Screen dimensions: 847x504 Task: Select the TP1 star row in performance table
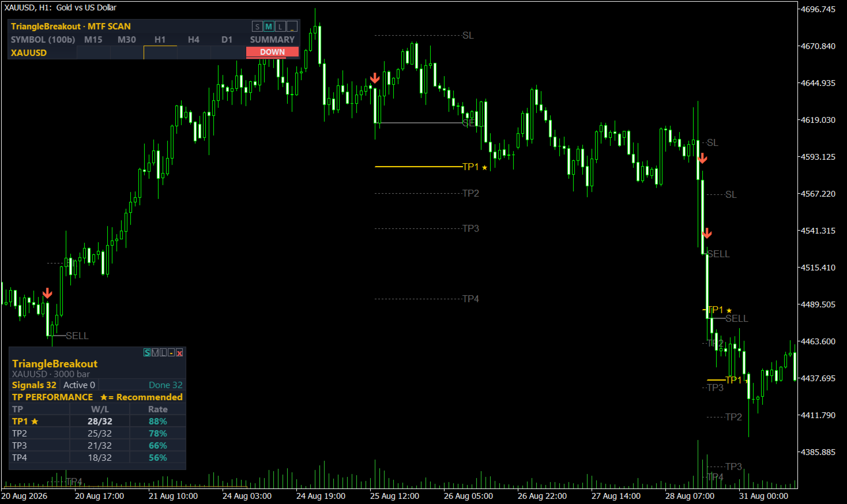(97, 422)
